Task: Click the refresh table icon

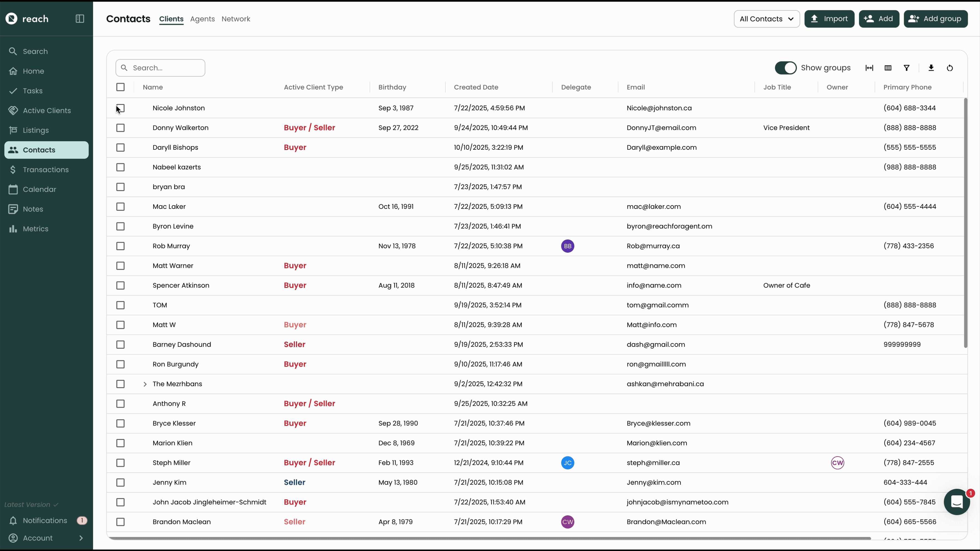Action: (949, 68)
